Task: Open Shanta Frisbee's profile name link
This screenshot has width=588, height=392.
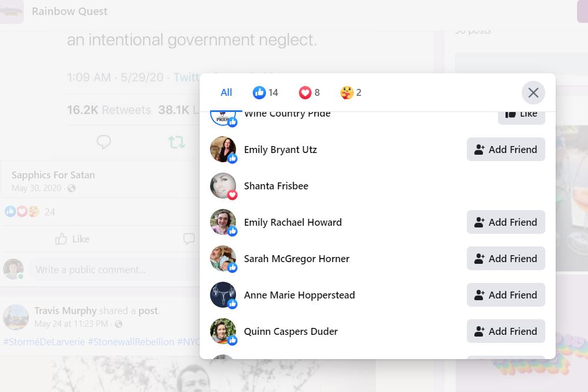Action: pyautogui.click(x=276, y=186)
